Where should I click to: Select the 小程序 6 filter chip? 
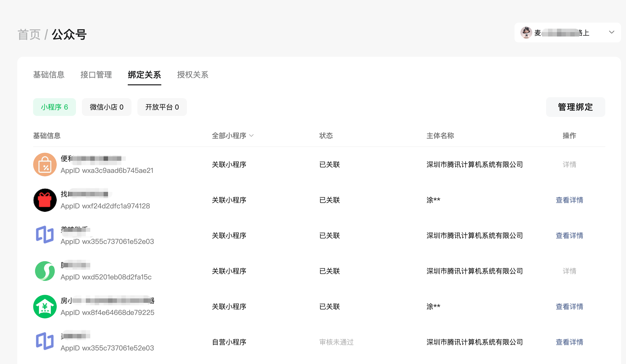(x=55, y=107)
